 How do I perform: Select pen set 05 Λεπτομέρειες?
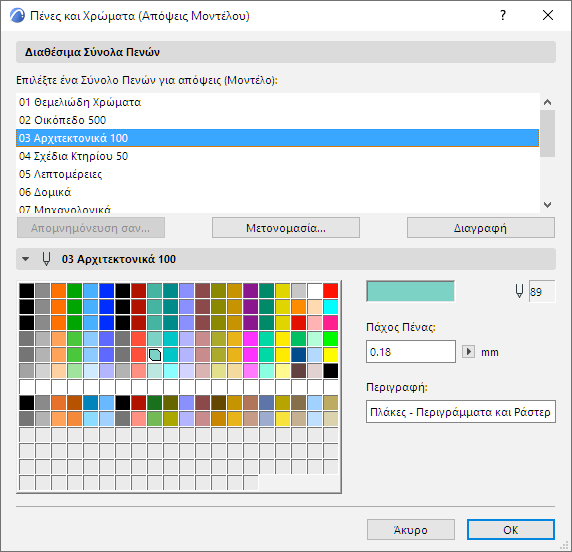click(277, 174)
